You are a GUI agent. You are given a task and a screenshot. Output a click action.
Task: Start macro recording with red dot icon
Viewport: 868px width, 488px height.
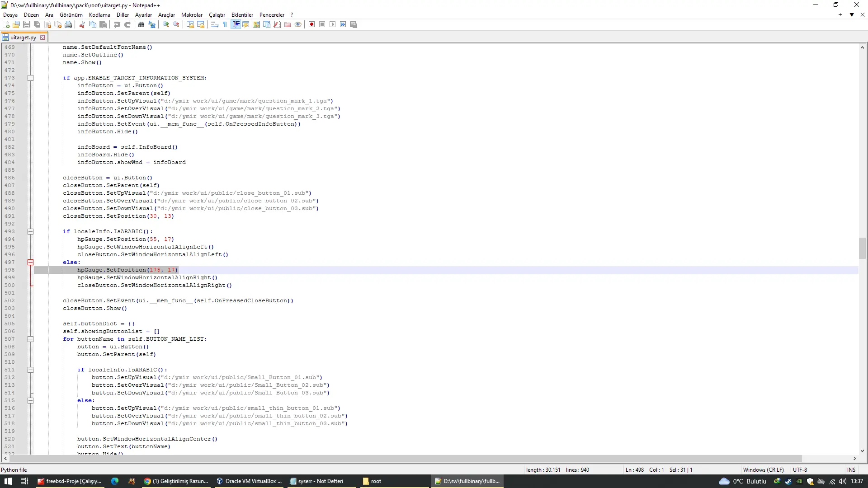311,24
